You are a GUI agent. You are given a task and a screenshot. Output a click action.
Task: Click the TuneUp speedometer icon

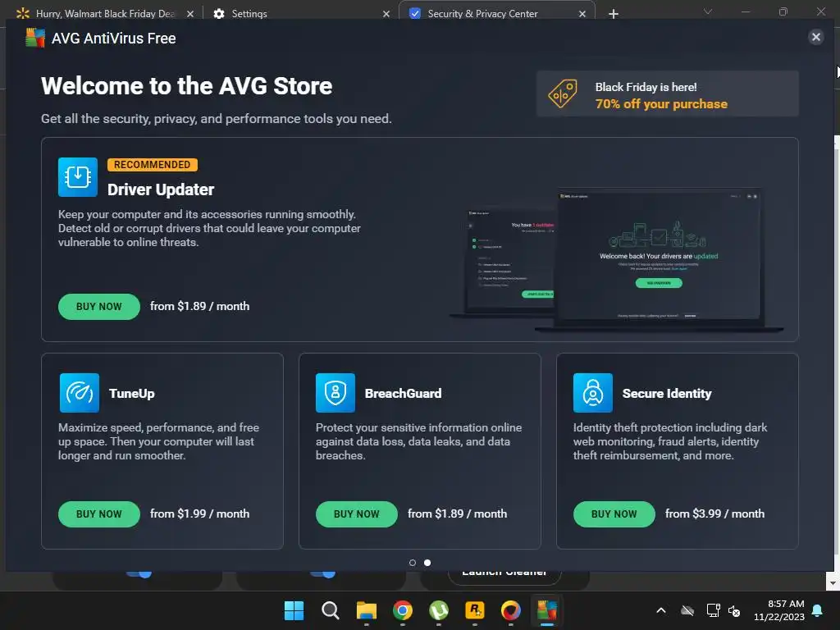click(80, 393)
